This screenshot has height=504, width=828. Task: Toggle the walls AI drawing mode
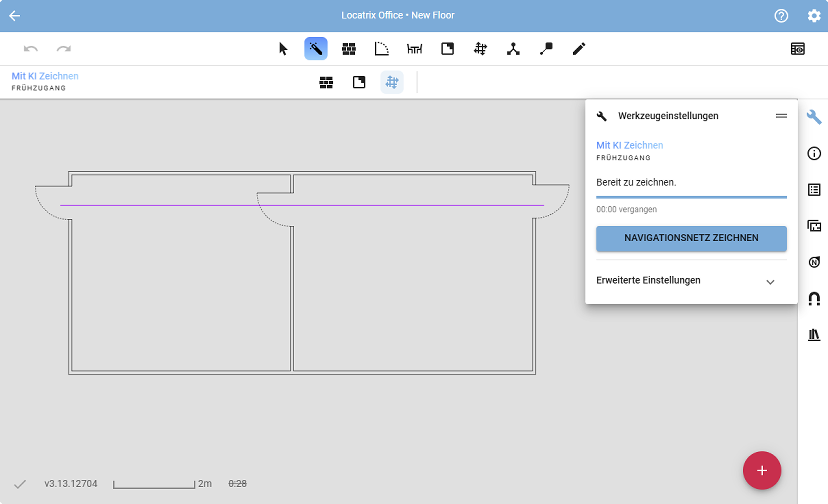(x=326, y=82)
